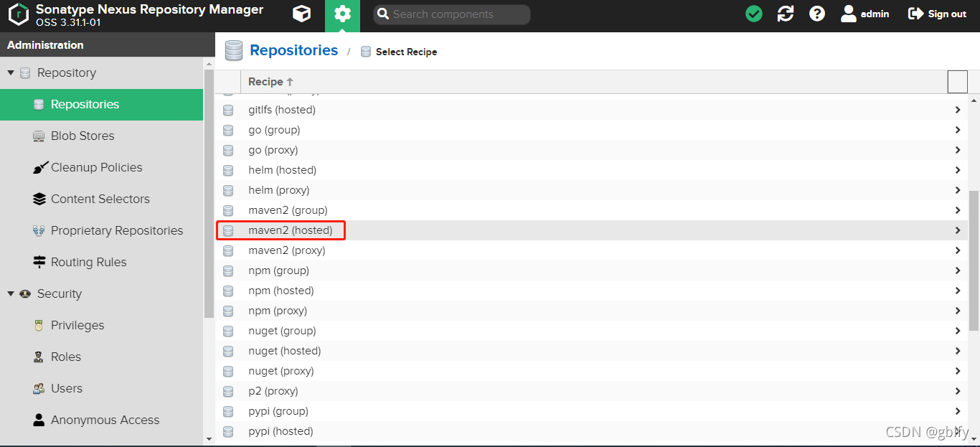980x447 pixels.
Task: Select the maven2 (hosted) recipe
Action: click(592, 230)
